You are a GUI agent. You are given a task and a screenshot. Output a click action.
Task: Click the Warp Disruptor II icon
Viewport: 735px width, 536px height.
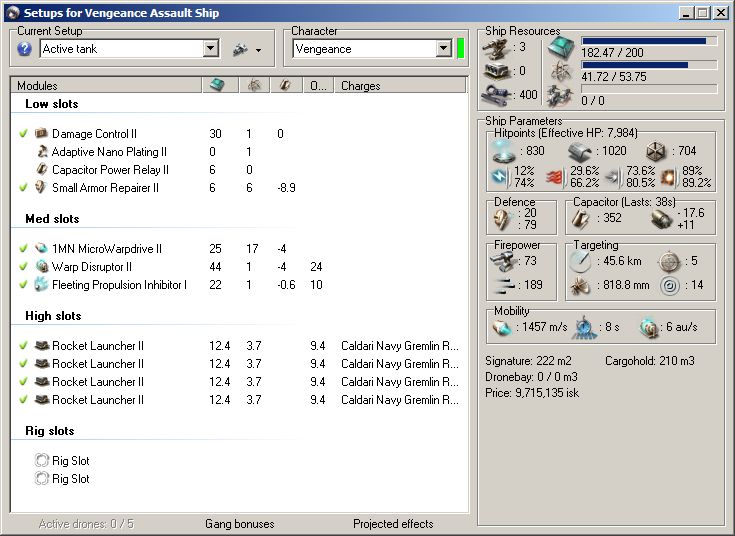click(42, 266)
